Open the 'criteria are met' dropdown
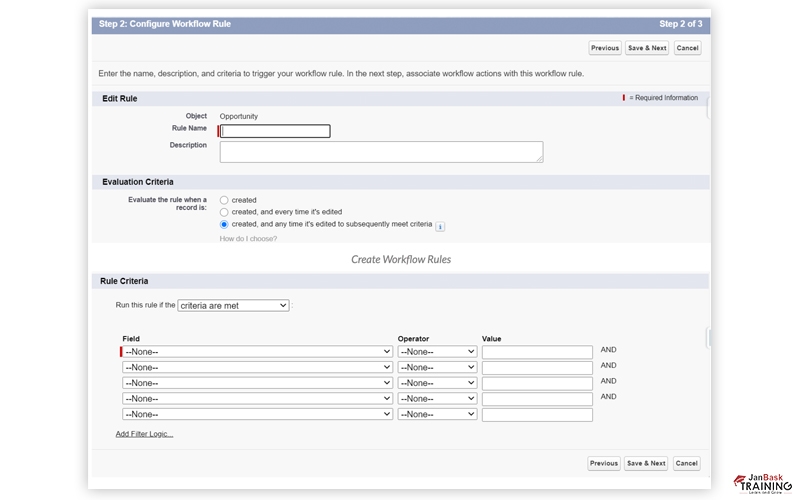The height and width of the screenshot is (500, 800). (x=233, y=305)
